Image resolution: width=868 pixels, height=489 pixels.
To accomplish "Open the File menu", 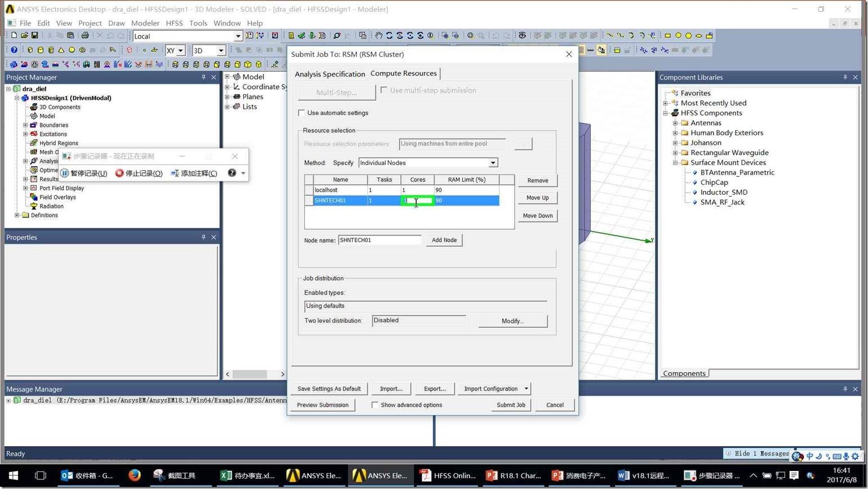I will pos(25,23).
